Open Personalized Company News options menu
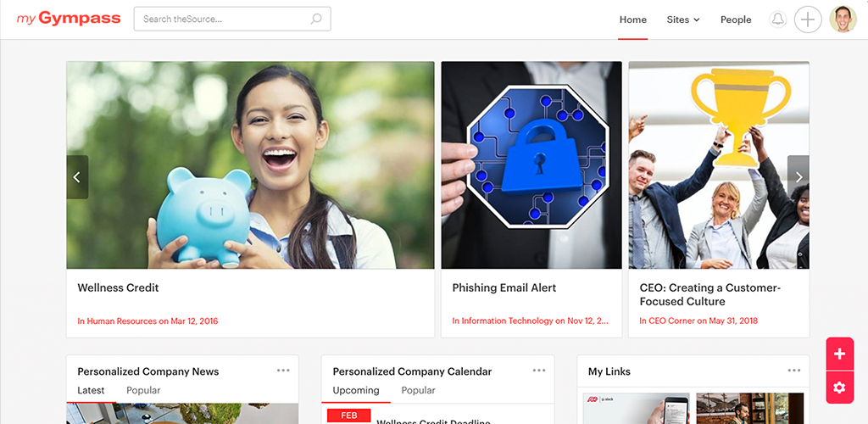868x424 pixels. tap(283, 371)
